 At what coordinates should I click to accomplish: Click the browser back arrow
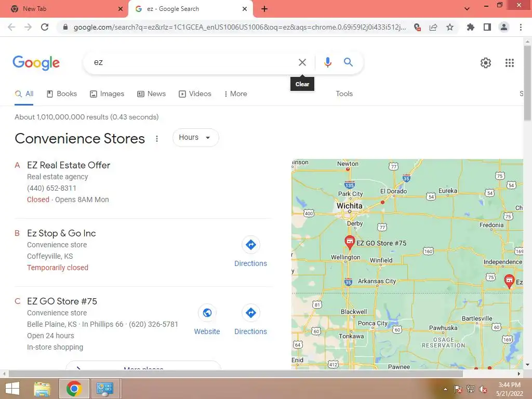(11, 27)
